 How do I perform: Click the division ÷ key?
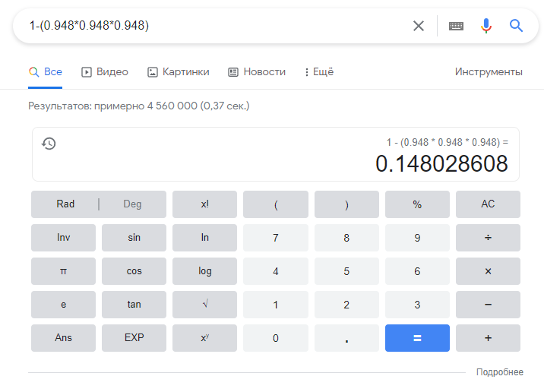(488, 238)
